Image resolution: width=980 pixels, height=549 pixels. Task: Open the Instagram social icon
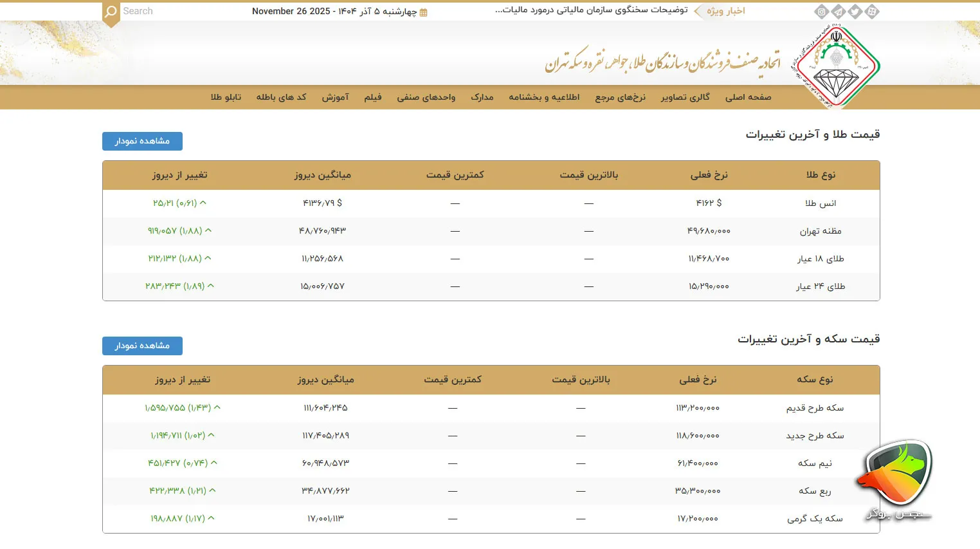(x=821, y=11)
